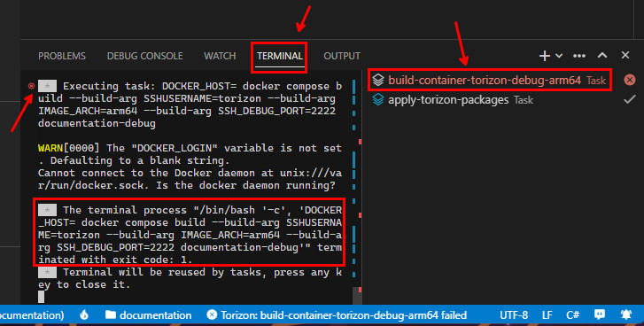The image size is (644, 326).
Task: Click the "Cannot connect to the Docker daemon" text
Action: pyautogui.click(x=190, y=179)
